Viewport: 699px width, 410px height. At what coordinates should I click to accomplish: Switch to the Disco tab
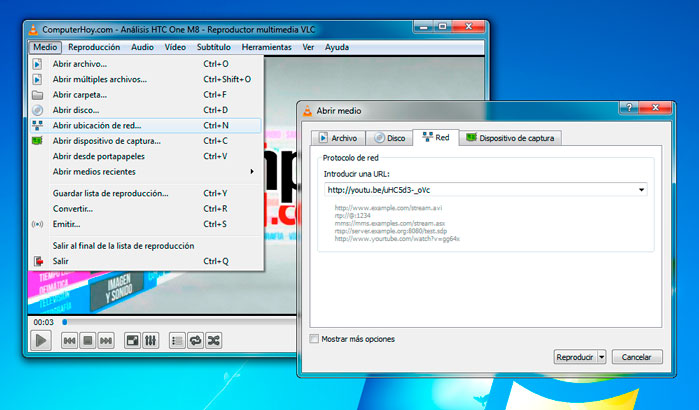(390, 138)
